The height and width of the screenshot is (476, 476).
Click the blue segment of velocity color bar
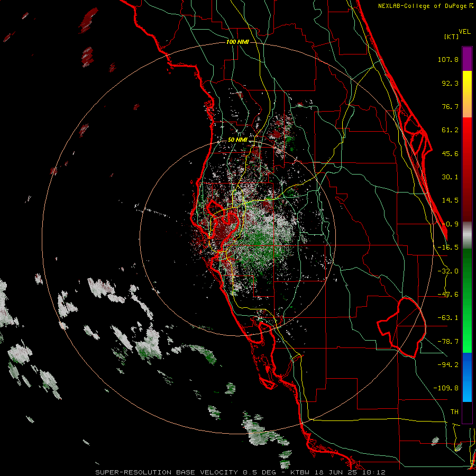pyautogui.click(x=467, y=377)
